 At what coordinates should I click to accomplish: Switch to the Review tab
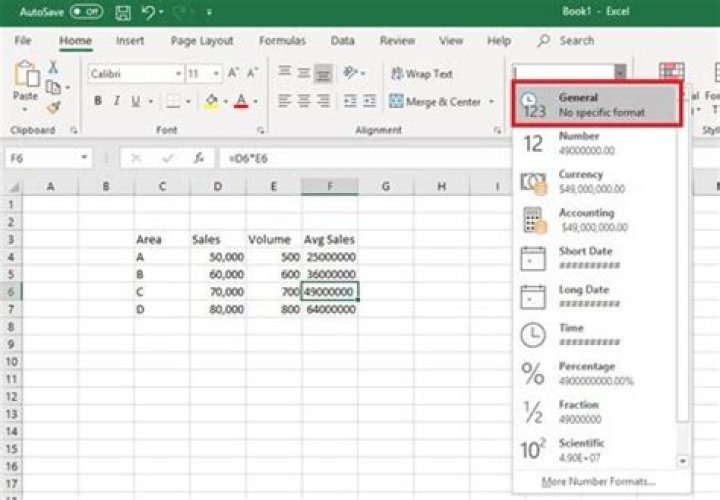[398, 41]
